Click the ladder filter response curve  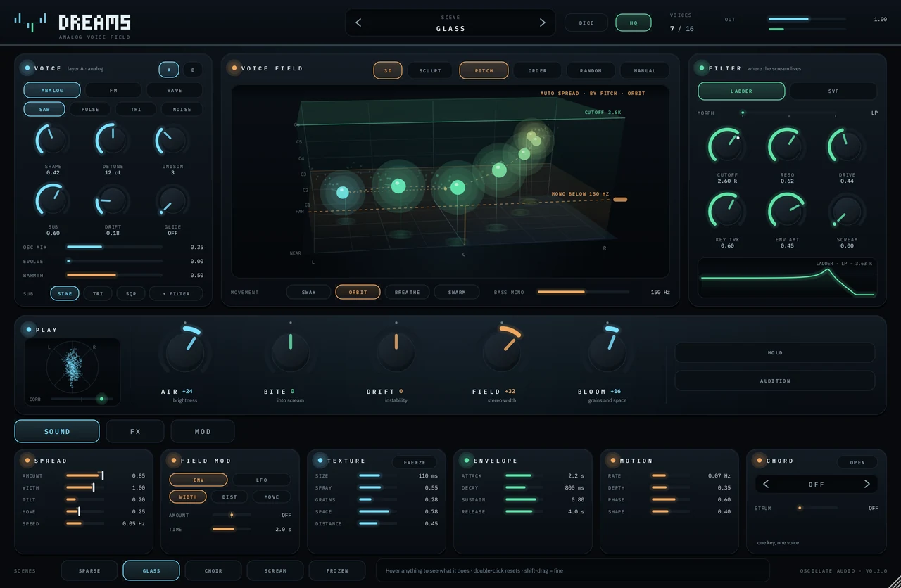(788, 278)
